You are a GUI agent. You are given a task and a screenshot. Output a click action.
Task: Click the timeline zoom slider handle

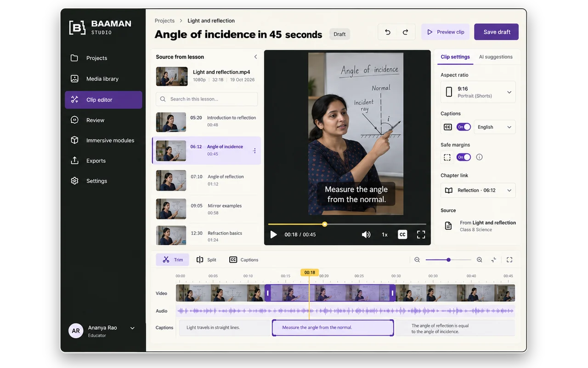tap(448, 260)
